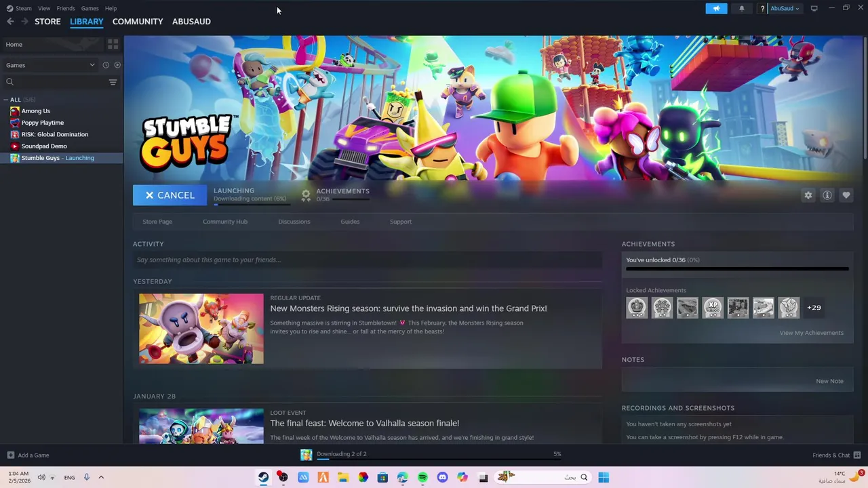Show hidden system tray icons chevron

pyautogui.click(x=101, y=477)
